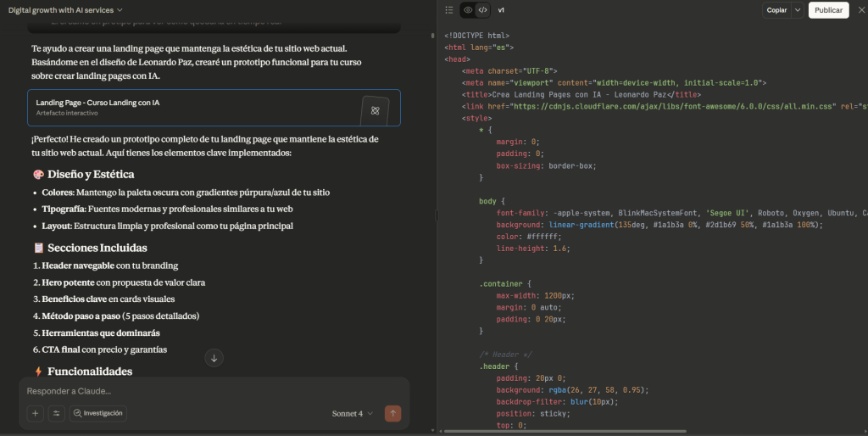
Task: Click the panel divider handle
Action: pyautogui.click(x=437, y=215)
